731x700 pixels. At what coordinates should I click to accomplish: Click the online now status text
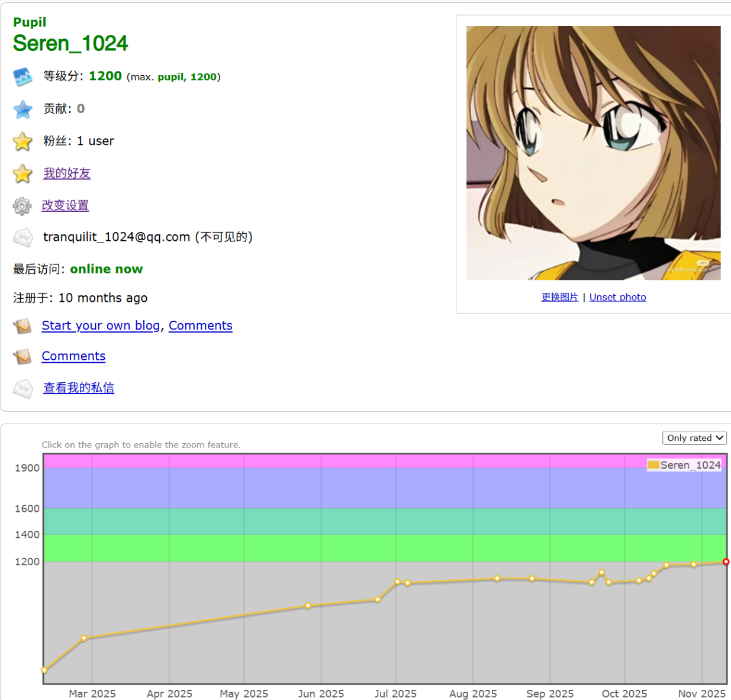click(x=107, y=269)
